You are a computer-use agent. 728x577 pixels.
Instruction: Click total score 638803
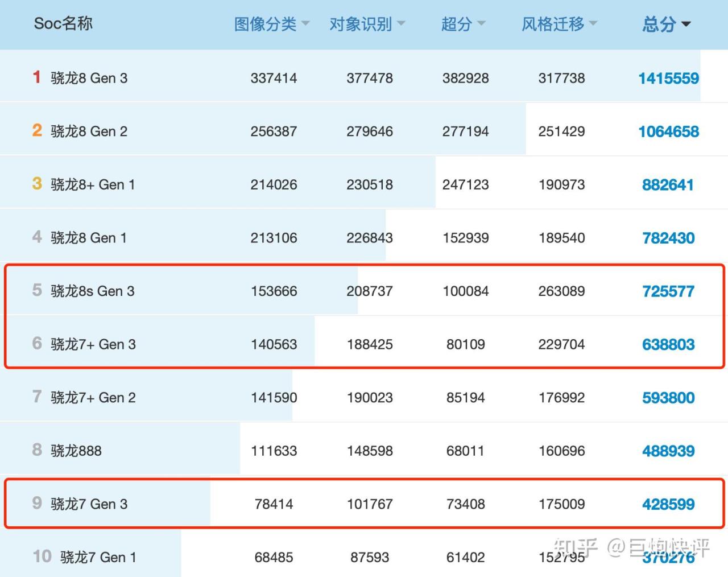click(668, 344)
